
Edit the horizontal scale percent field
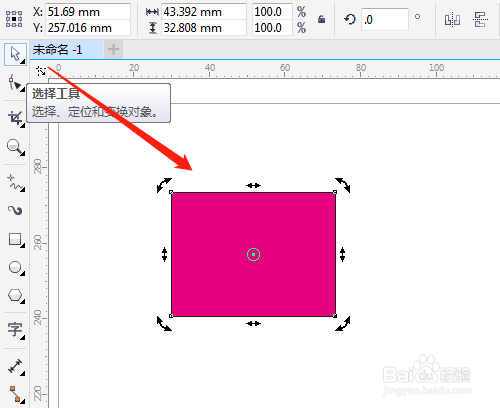(x=272, y=12)
